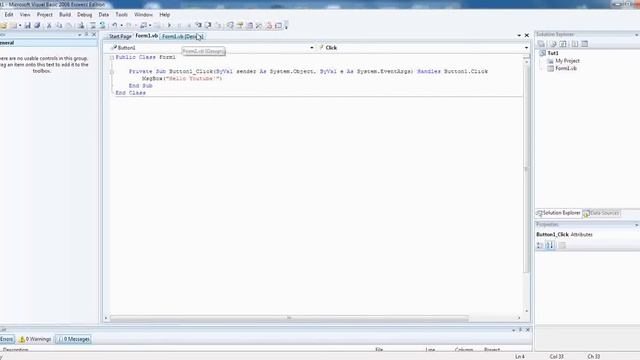The image size is (640, 360).
Task: Click Refresh in Solution Explorer toolbar
Action: (563, 44)
